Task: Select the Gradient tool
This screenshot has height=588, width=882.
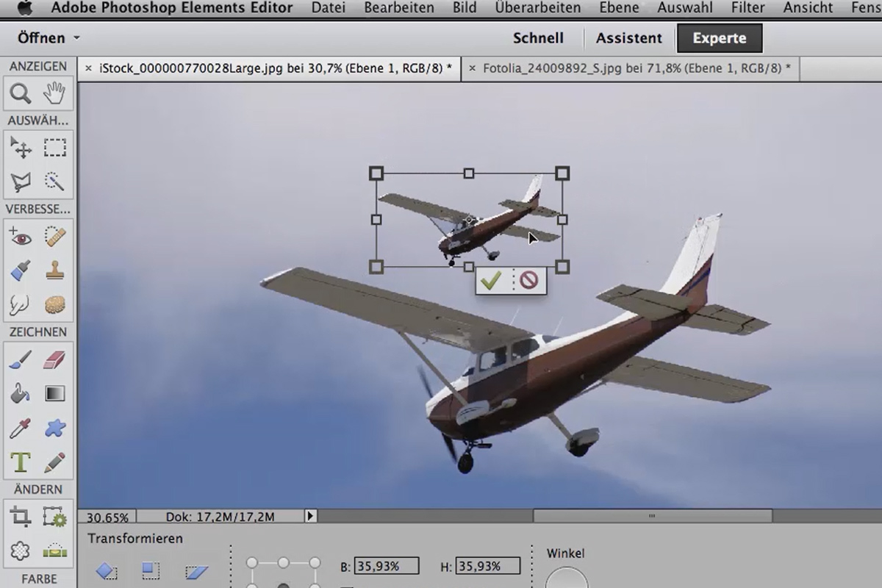Action: pyautogui.click(x=55, y=393)
